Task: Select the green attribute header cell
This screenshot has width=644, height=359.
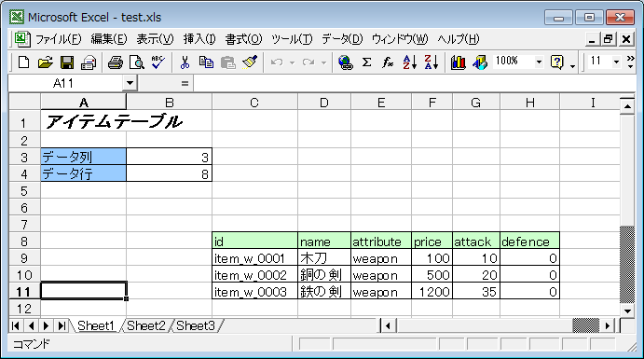Action: point(381,241)
